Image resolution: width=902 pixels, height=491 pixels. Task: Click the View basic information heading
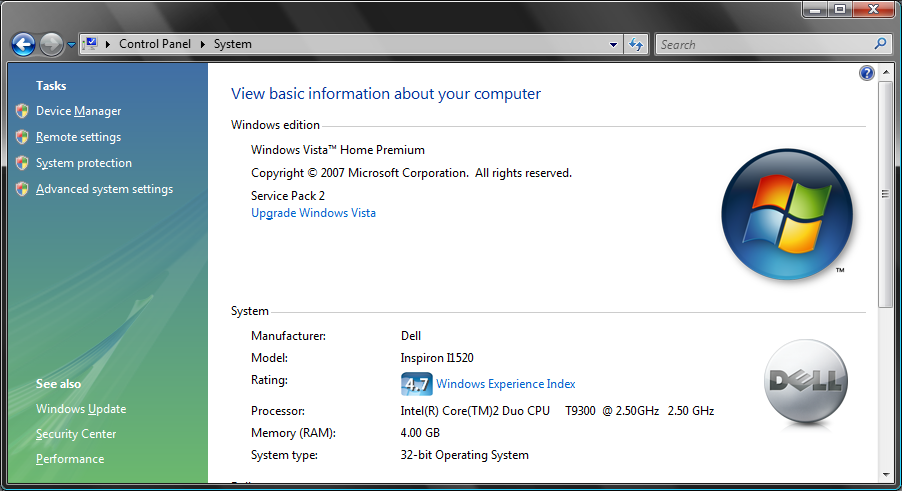coord(385,94)
